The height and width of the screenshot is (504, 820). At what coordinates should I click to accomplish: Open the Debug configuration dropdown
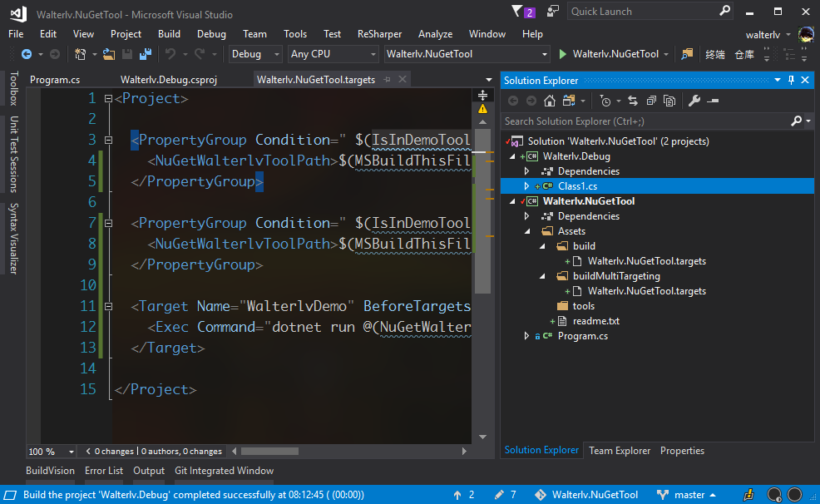[x=256, y=54]
